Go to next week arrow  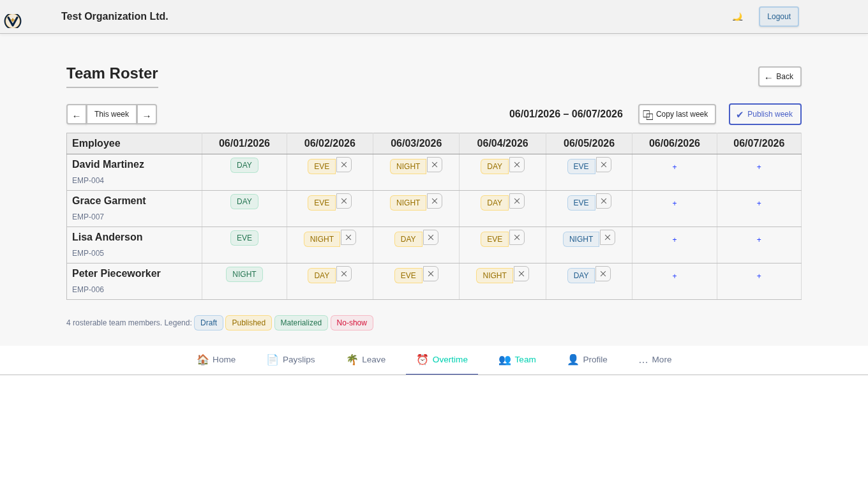[x=147, y=114]
